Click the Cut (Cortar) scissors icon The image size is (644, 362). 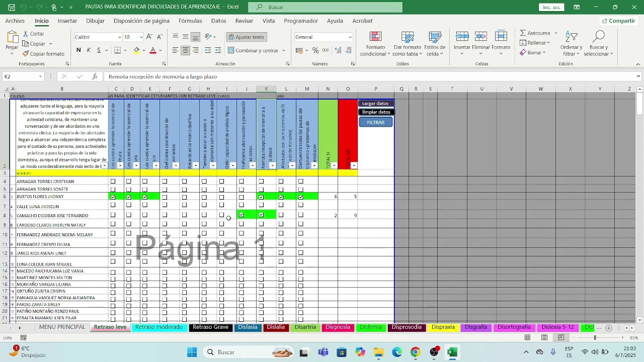26,34
